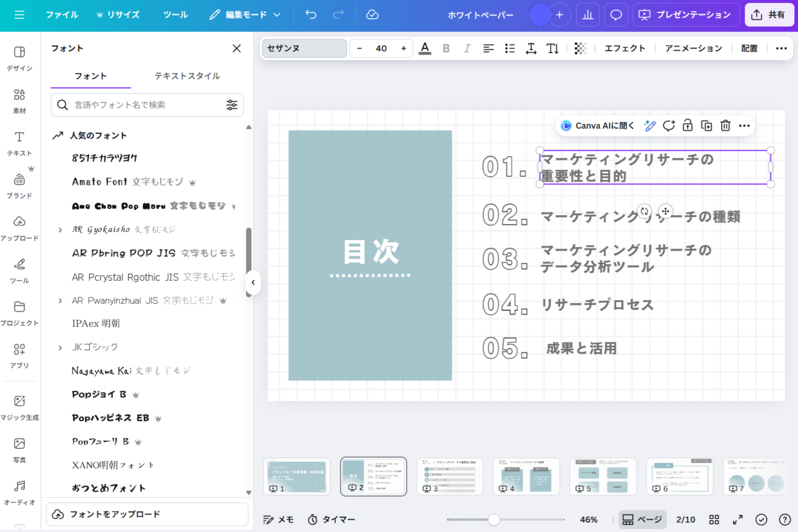The width and height of the screenshot is (798, 532).
Task: Toggle grid view of pages
Action: coord(714,520)
